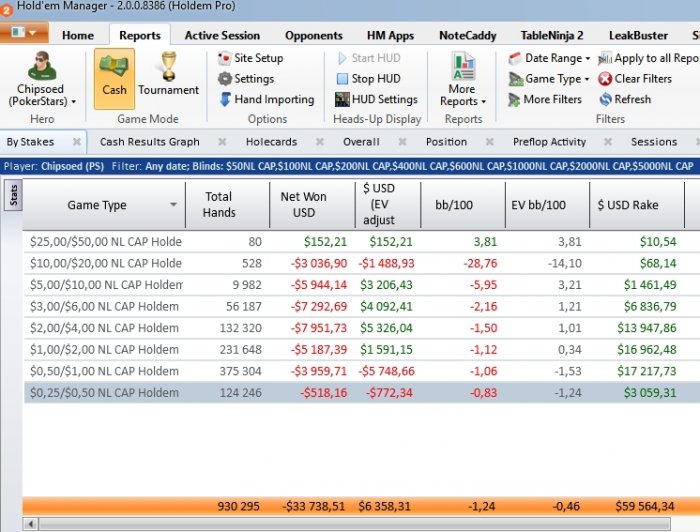Viewport: 700px width, 532px height.
Task: Select the Overall report tab
Action: coord(361,142)
